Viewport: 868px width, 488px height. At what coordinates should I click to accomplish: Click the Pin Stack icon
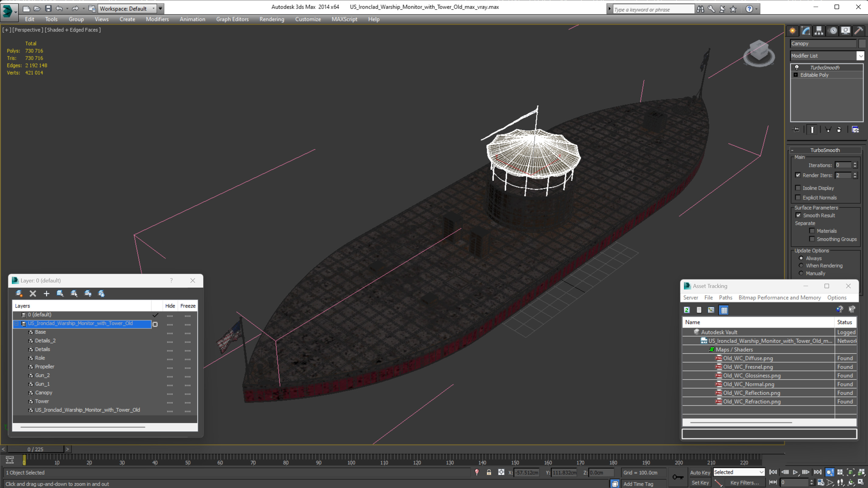[x=796, y=130]
